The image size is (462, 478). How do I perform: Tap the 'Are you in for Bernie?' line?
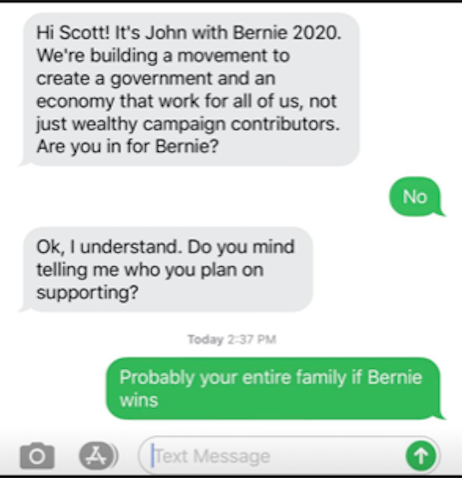[128, 146]
